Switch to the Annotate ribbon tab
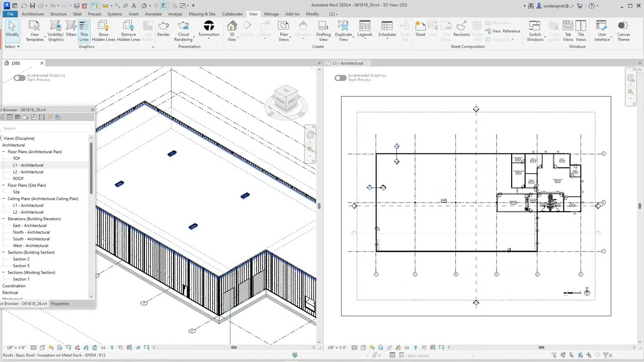This screenshot has width=644, height=362. (153, 14)
